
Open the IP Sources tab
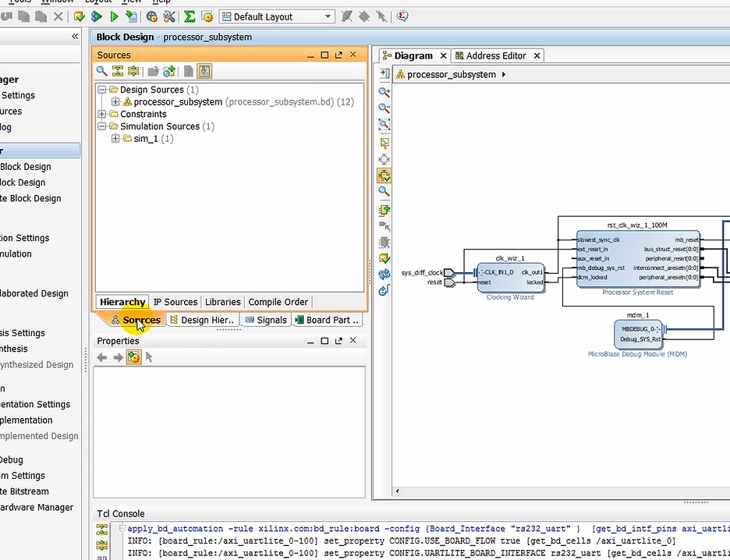(x=175, y=302)
